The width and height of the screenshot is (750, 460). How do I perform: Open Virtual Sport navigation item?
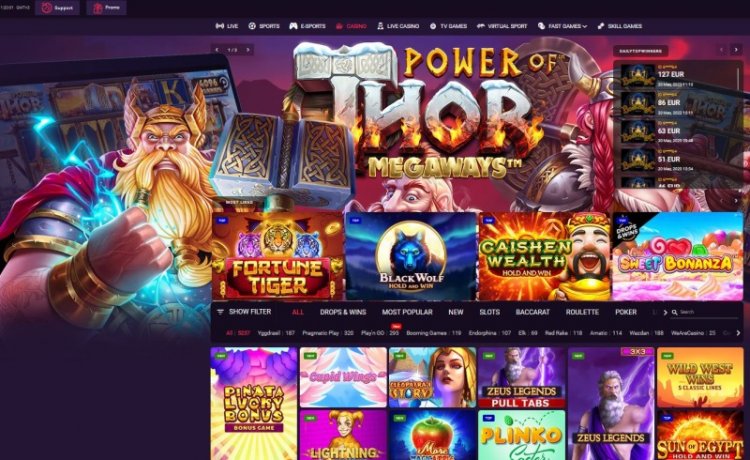(x=502, y=26)
